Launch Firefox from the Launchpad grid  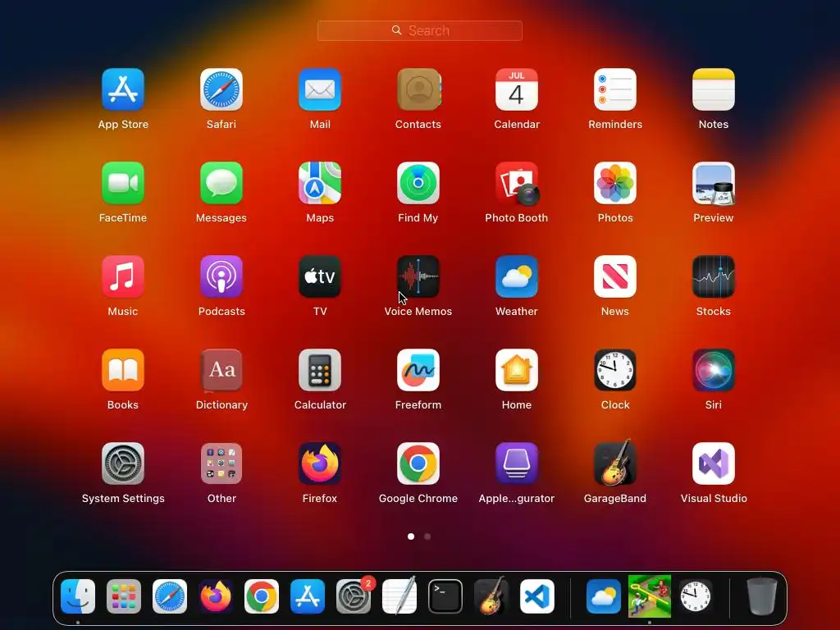[x=320, y=463]
